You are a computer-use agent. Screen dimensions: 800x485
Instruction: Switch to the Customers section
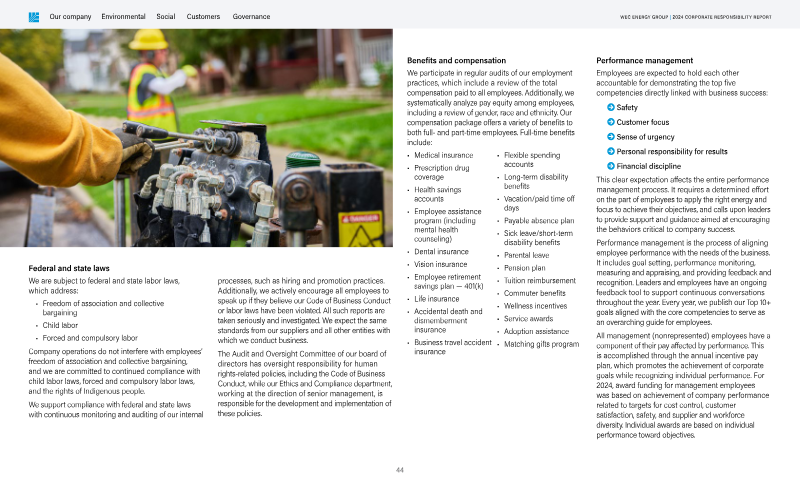point(204,17)
